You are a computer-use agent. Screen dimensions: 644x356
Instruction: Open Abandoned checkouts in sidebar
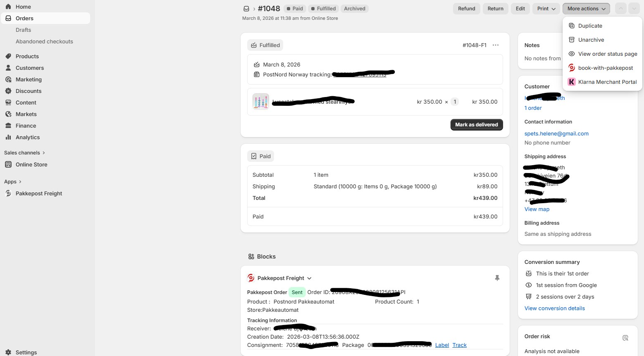(x=44, y=41)
